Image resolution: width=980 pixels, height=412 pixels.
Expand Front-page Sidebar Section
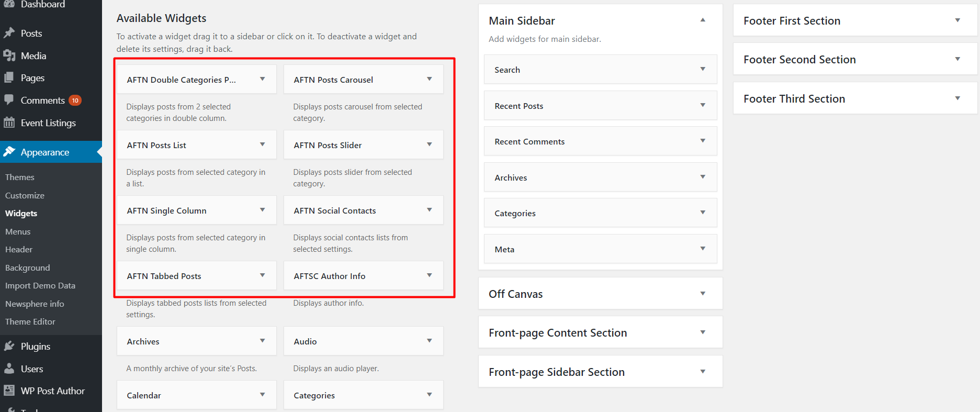point(703,372)
